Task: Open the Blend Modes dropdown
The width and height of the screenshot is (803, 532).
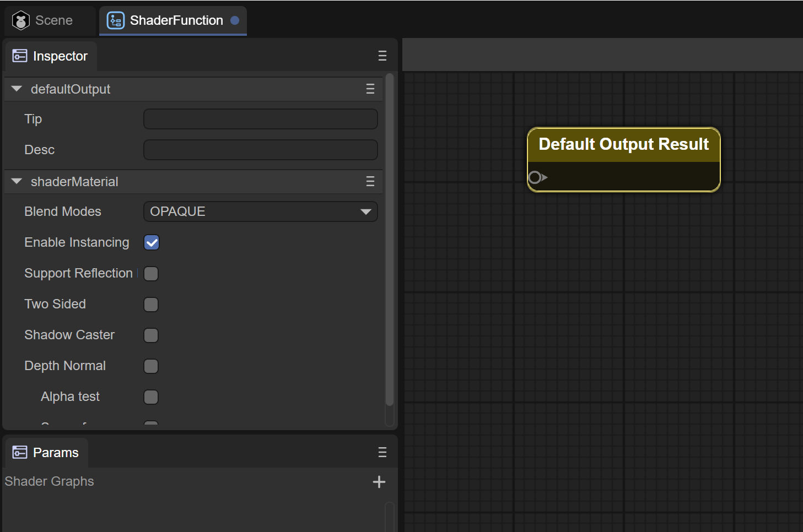Action: [260, 212]
